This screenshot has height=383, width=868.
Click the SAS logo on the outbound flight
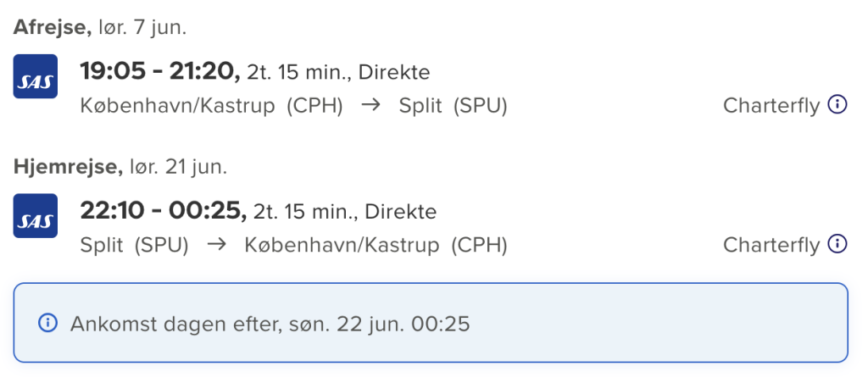coord(36,76)
